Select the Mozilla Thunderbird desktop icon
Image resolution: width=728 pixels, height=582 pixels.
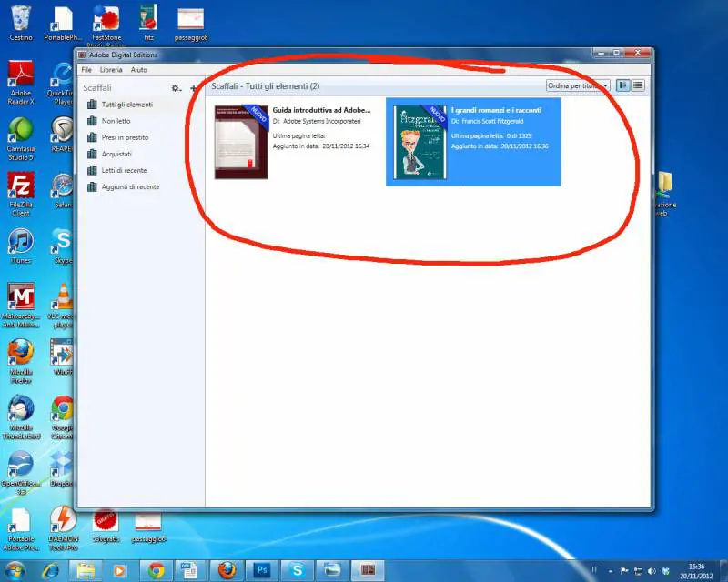(x=21, y=417)
